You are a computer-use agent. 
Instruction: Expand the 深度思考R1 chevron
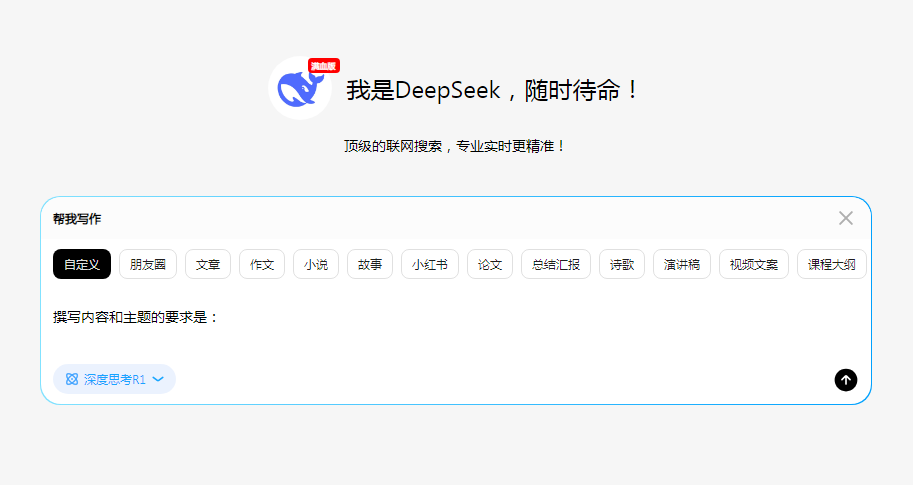click(x=158, y=380)
